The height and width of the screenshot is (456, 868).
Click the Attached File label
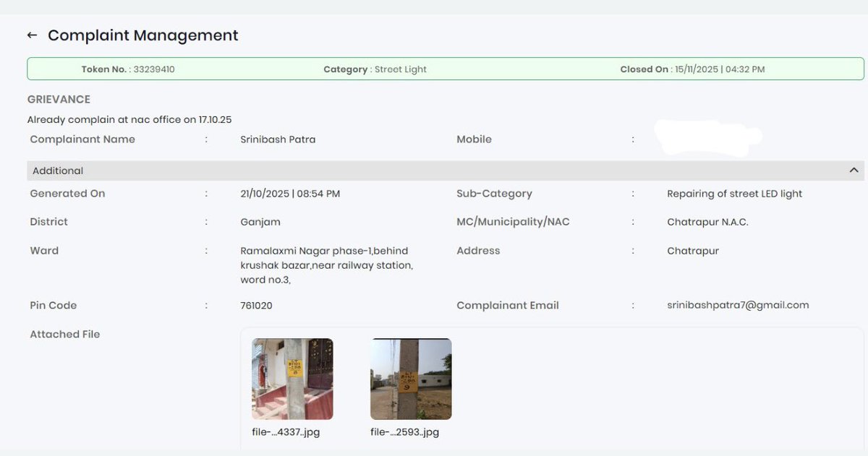pos(65,334)
